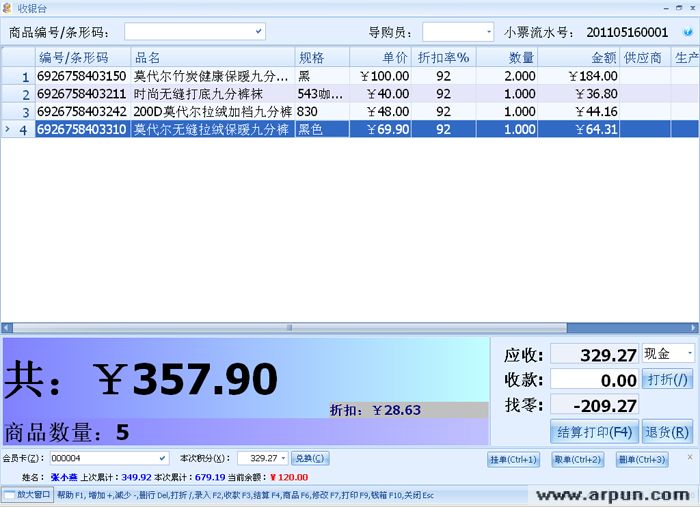Image resolution: width=700 pixels, height=507 pixels.
Task: Click the 结算打印(F4) checkout button
Action: (x=594, y=432)
